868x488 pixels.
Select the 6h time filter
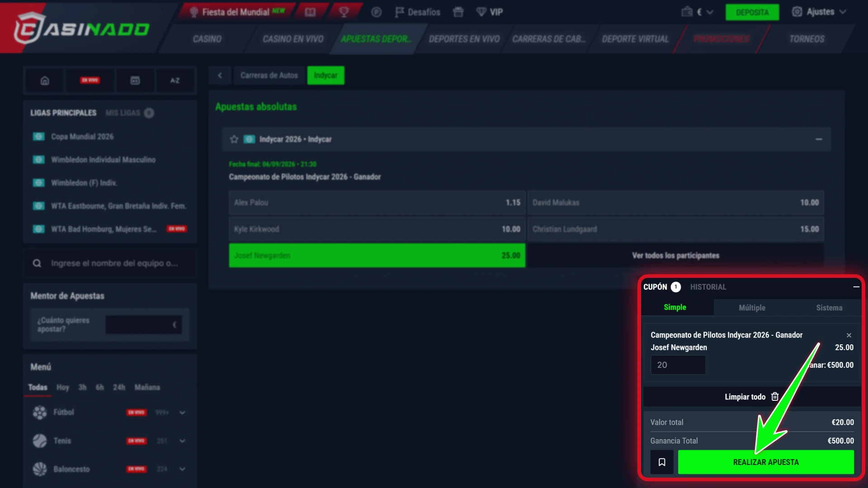pyautogui.click(x=99, y=387)
